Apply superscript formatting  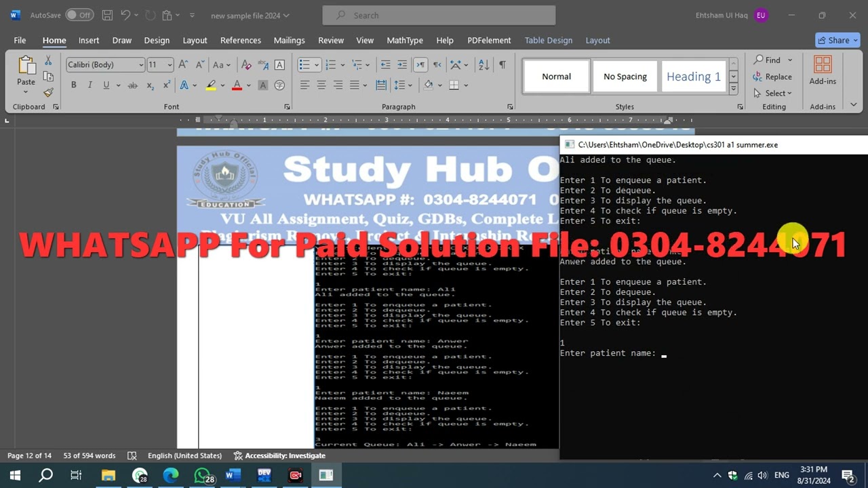tap(166, 85)
